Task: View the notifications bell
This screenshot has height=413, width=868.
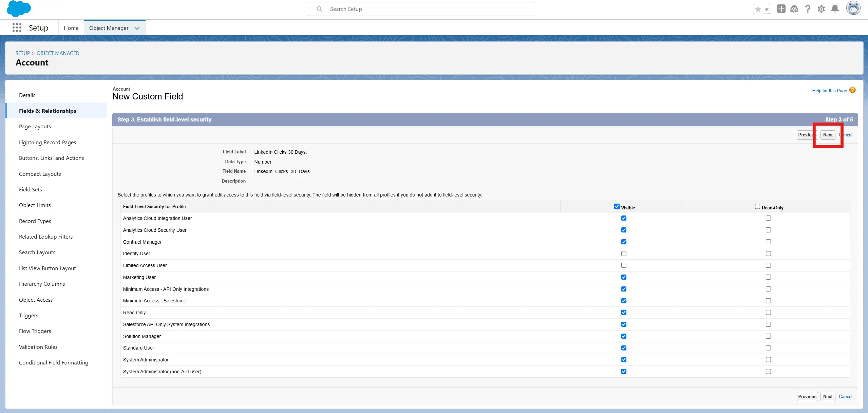Action: (x=835, y=9)
